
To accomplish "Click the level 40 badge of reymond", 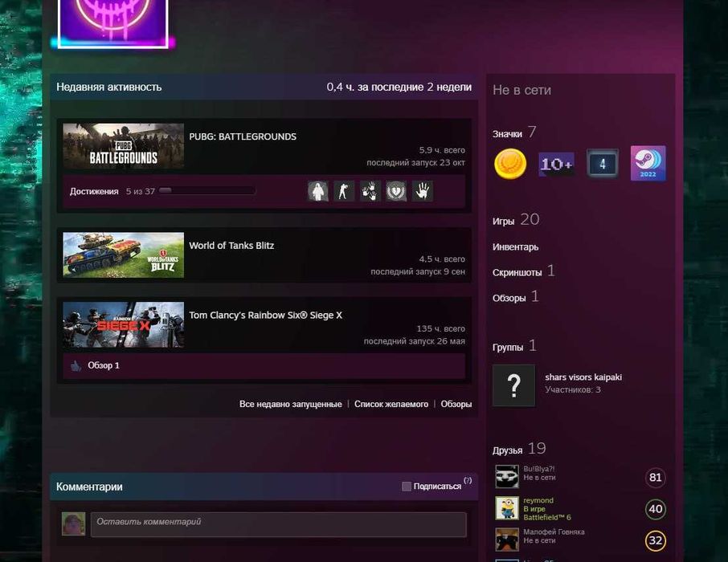I will tap(656, 509).
